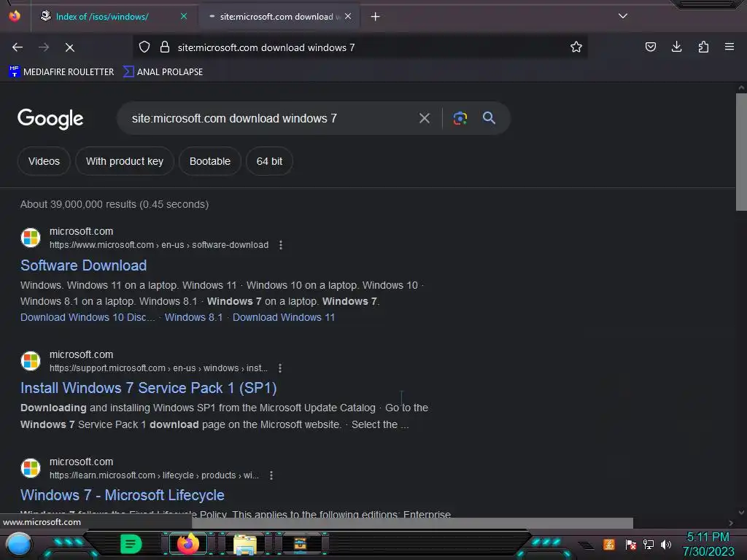Open more options for learn.microsoft.com result
Screen dimensions: 747x560
point(271,475)
